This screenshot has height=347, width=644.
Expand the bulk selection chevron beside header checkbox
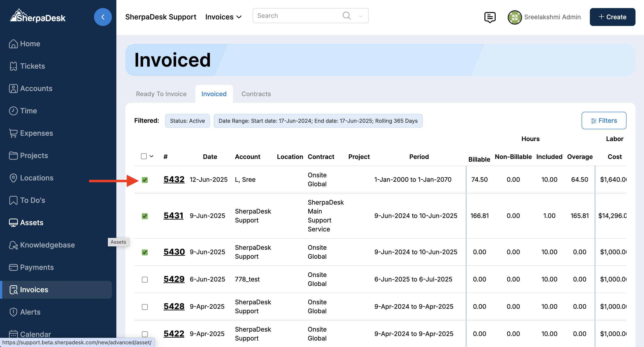click(x=151, y=156)
